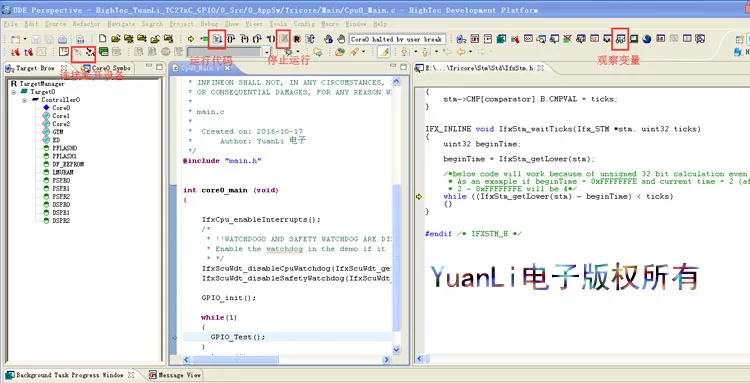Open the dropdown beside the back navigation arrow
Image resolution: width=750 pixels, height=383 pixels.
470,52
